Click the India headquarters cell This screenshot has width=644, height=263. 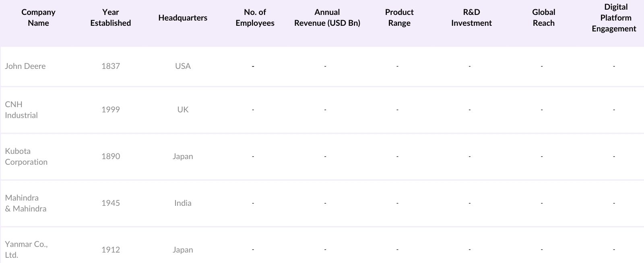[183, 203]
